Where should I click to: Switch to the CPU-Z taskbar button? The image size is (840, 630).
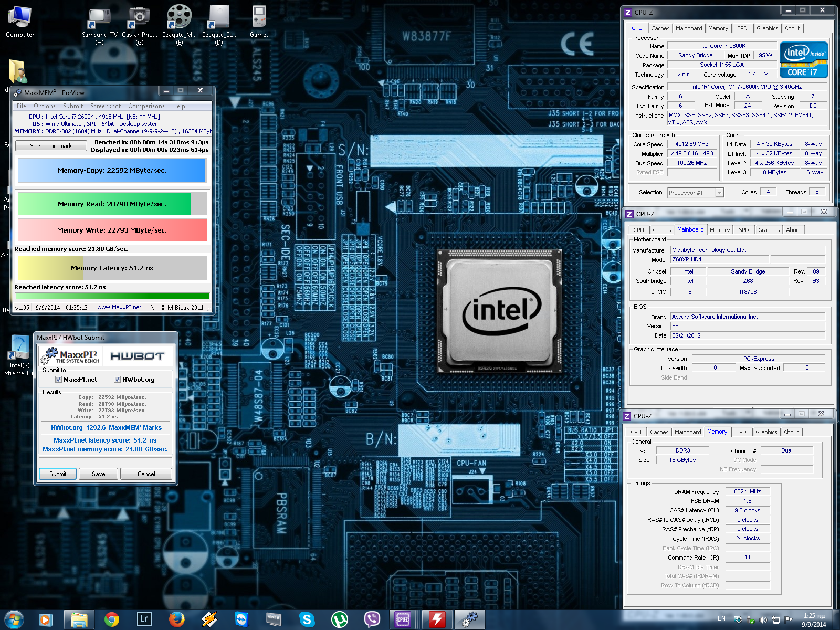(x=403, y=620)
